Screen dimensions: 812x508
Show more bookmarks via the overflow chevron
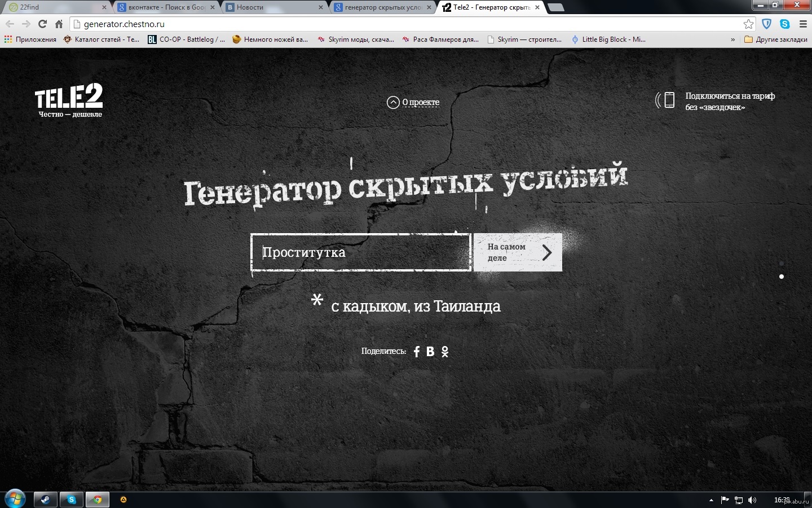point(732,40)
